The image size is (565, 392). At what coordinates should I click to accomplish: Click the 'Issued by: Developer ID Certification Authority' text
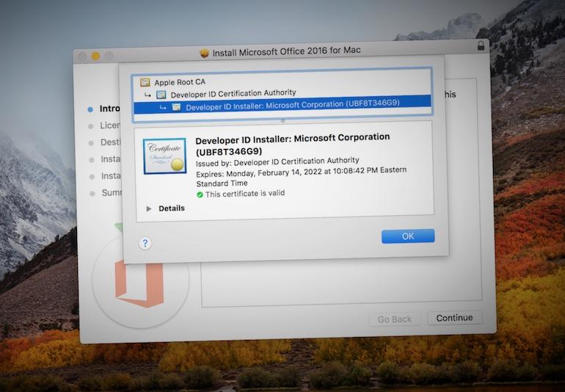[x=277, y=161]
